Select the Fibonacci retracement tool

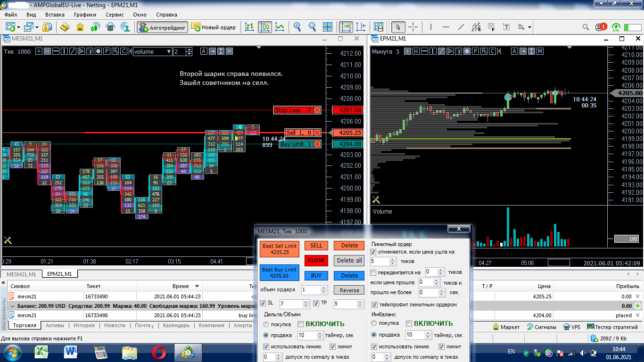tap(491, 27)
